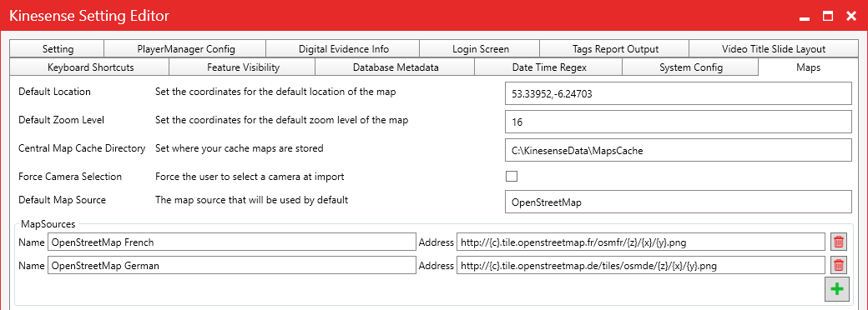This screenshot has width=868, height=310.
Task: Select the Tags Report Output tab
Action: point(615,48)
